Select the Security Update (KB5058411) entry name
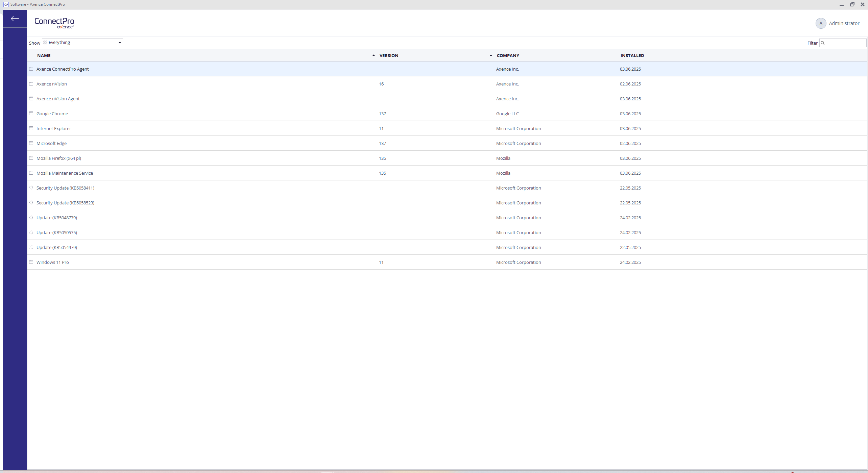 click(65, 188)
